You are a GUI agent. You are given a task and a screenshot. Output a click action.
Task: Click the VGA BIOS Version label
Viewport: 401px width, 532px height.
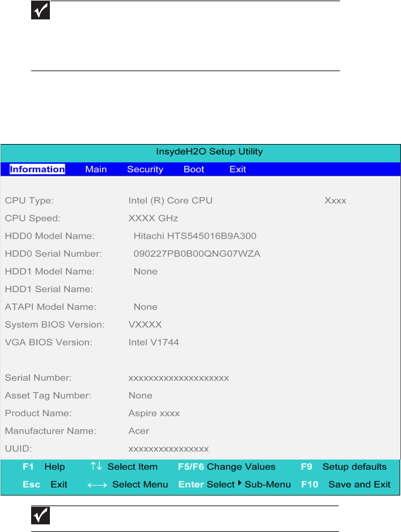pyautogui.click(x=49, y=342)
